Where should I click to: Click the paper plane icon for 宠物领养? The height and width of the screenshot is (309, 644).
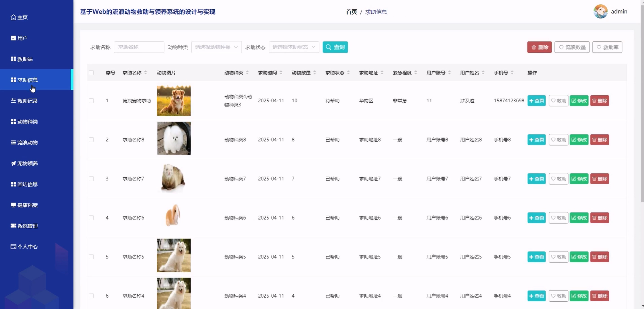(13, 163)
